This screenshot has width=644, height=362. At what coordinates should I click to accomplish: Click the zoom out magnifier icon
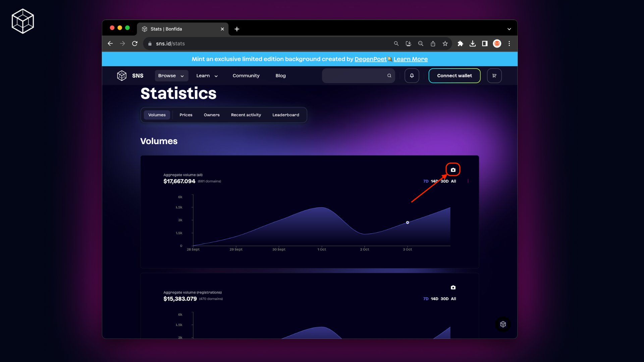[x=421, y=44]
